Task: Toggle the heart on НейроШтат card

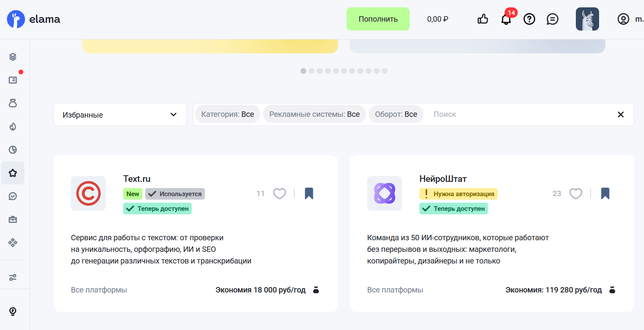Action: (x=575, y=193)
